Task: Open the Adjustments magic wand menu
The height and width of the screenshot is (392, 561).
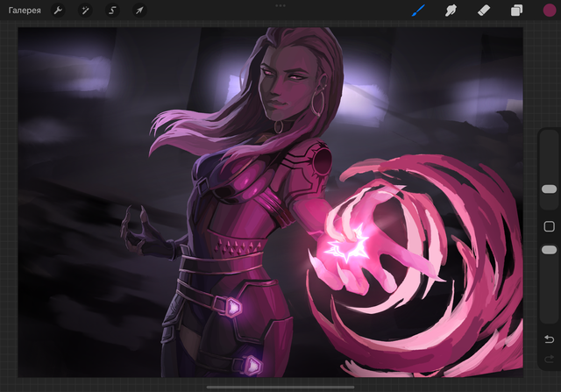Action: click(x=85, y=11)
